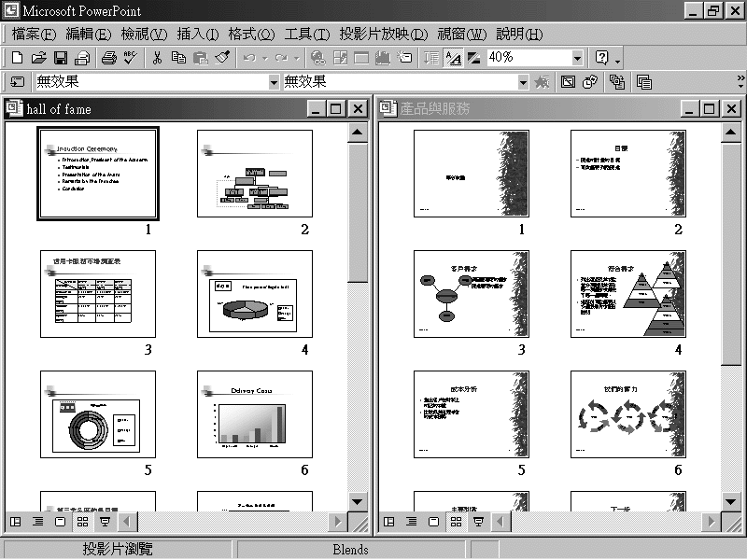
Task: Click the Cut scissors icon
Action: pos(157,58)
